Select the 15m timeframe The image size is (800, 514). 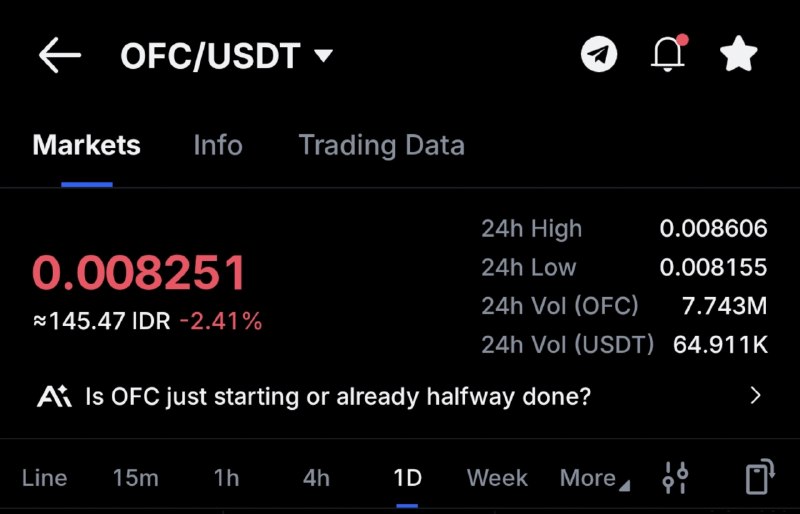[135, 478]
